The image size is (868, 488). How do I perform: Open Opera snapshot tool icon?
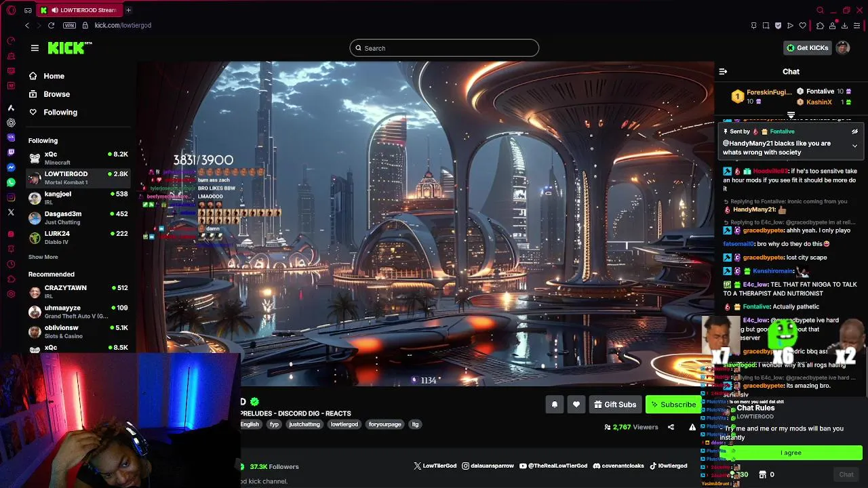coord(766,26)
